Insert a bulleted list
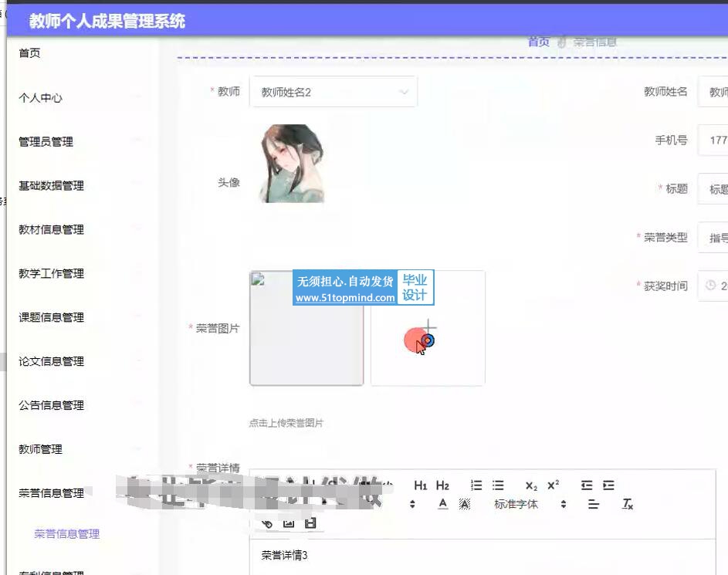Screen dimensions: 728x575 [498, 485]
